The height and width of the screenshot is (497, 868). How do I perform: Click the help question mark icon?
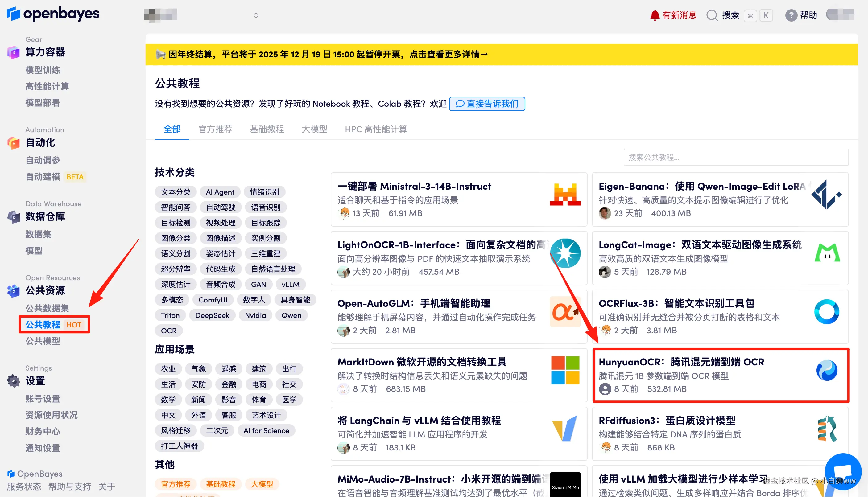click(791, 15)
